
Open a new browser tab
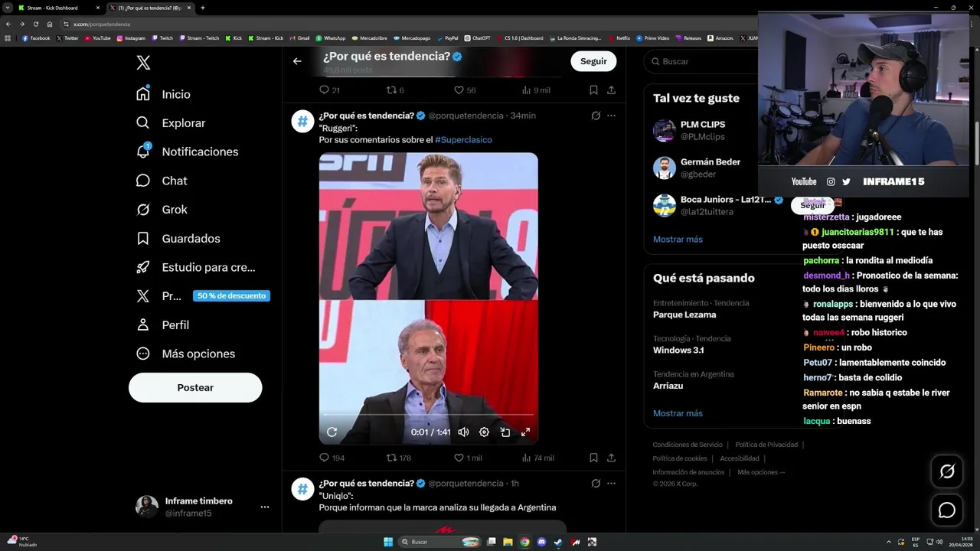202,8
